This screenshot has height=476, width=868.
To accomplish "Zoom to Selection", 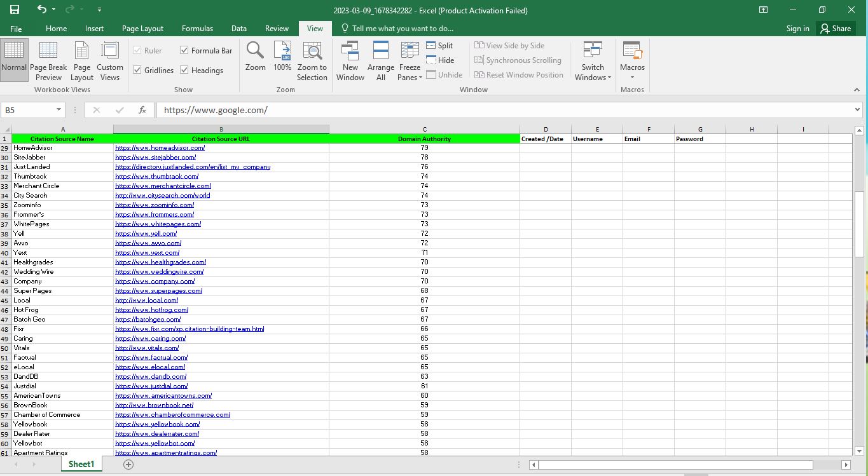I will tap(312, 60).
